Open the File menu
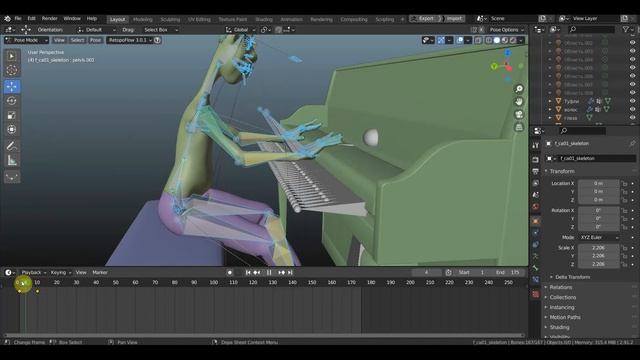Viewport: 640px width, 360px height. point(18,19)
